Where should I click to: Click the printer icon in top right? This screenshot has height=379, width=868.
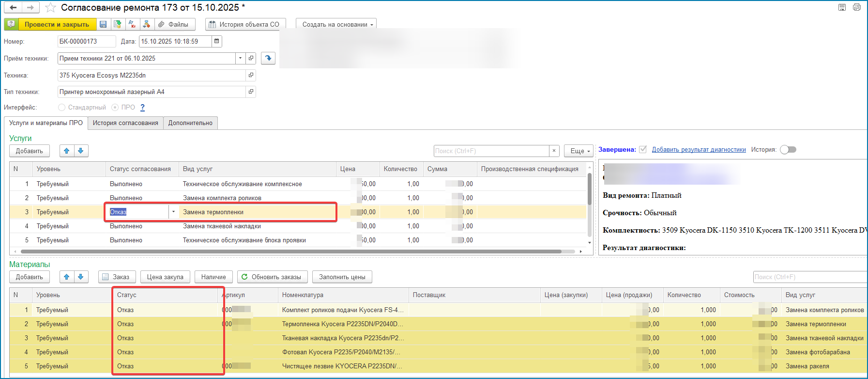click(857, 7)
